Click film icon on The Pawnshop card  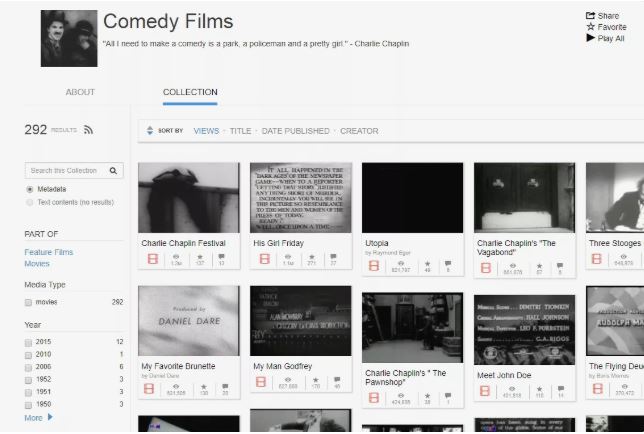pos(374,397)
